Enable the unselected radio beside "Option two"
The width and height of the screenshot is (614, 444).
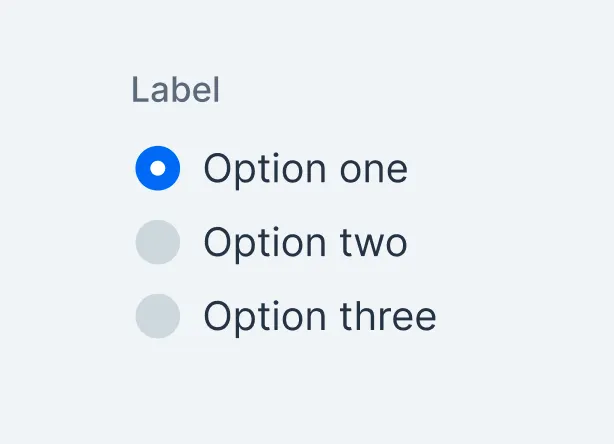pyautogui.click(x=158, y=242)
